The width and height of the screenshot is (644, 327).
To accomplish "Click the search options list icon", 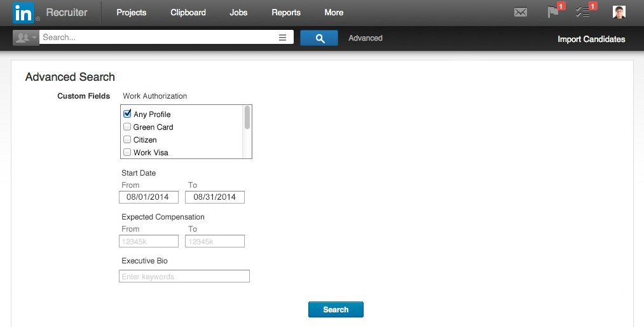I will (x=283, y=38).
